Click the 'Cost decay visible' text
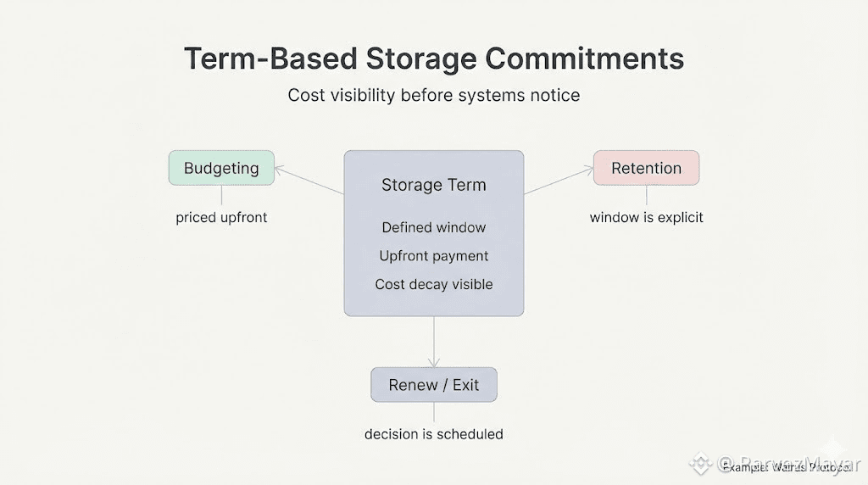This screenshot has width=868, height=485. pyautogui.click(x=434, y=285)
